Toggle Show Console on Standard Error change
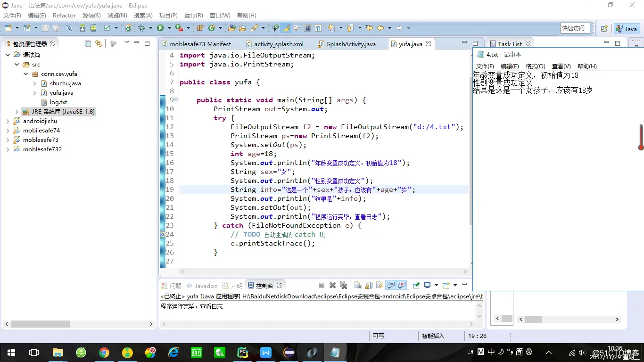This screenshot has width=644, height=362. 402,285
